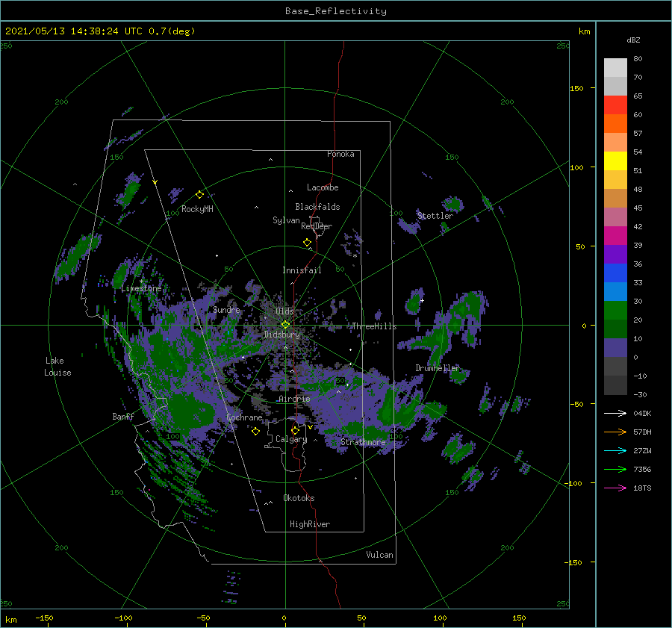Viewport: 672px width, 628px height.
Task: Pick the lightest gray 80 dBZ swatch
Action: [x=615, y=67]
